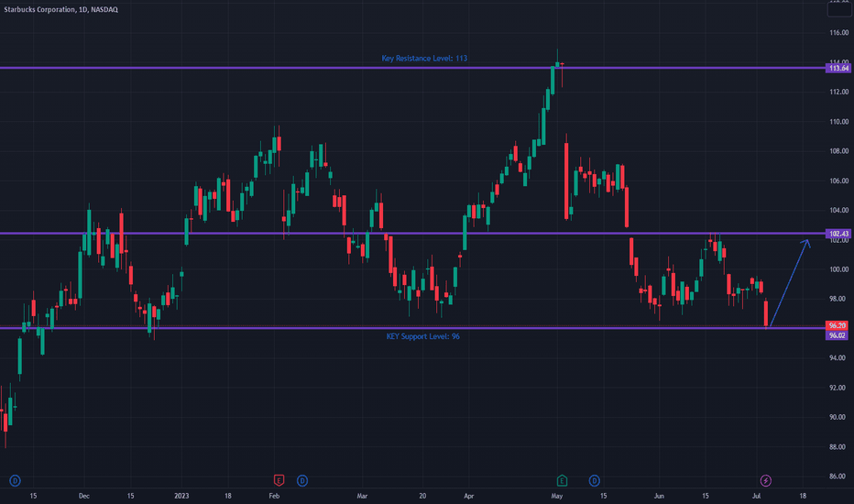Click the 2023 label on the time axis
Viewport: 854px width, 504px height.
181,496
